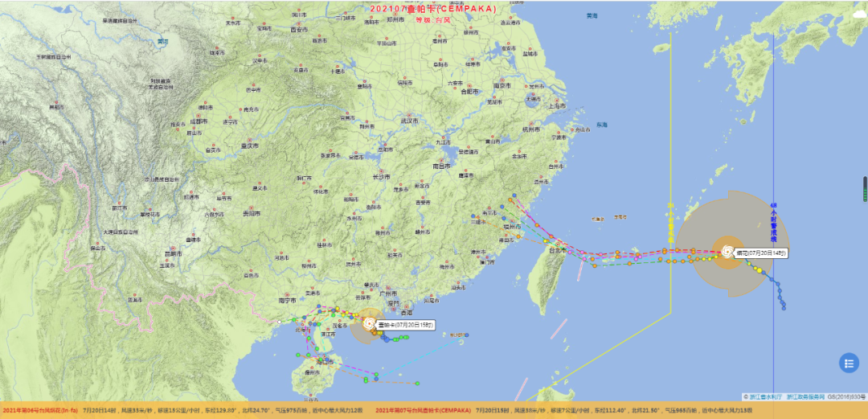Open the blue list menu button
Viewport: 868px width, 419px height.
pos(849,363)
